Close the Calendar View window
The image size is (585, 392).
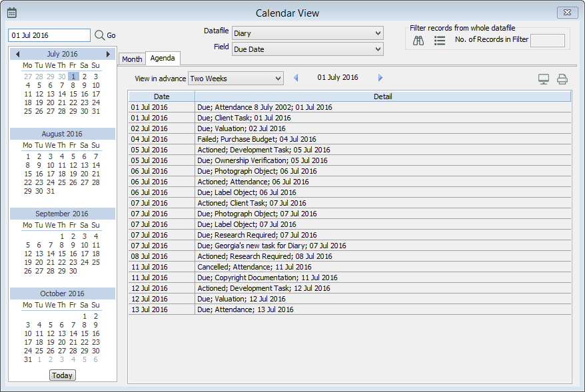[568, 13]
